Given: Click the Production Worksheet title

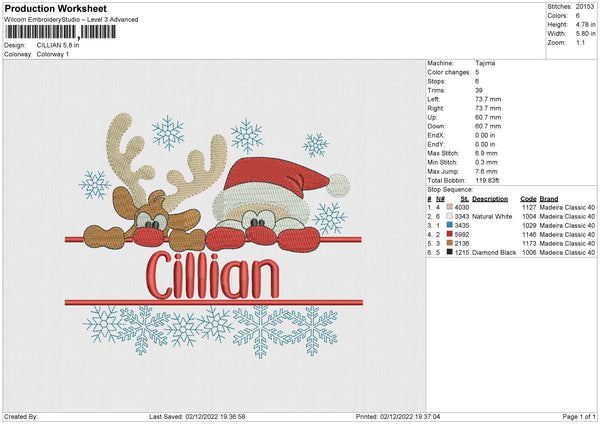Looking at the screenshot, I should click(x=55, y=8).
